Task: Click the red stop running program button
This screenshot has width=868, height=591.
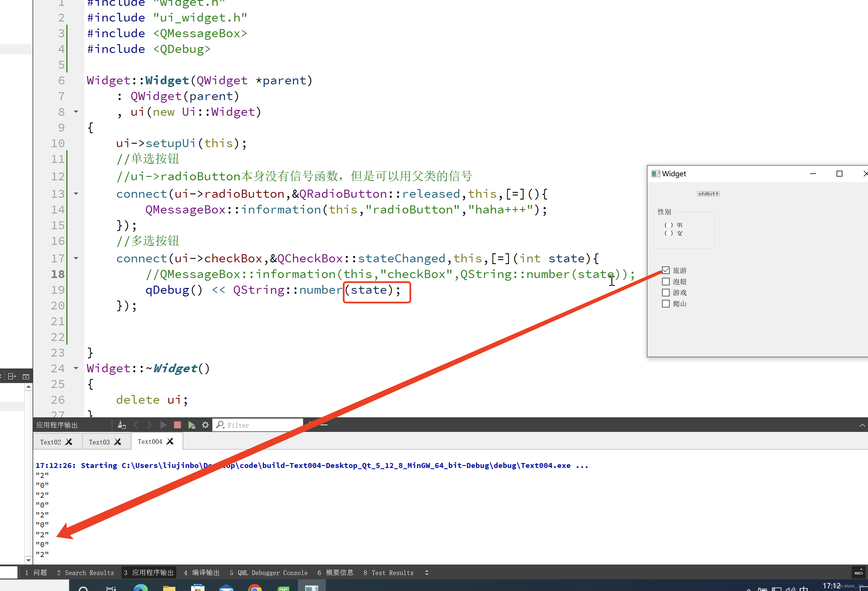Action: [x=177, y=425]
